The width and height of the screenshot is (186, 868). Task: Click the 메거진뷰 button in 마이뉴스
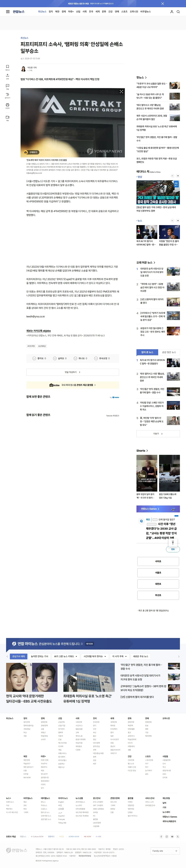pyautogui.click(x=90, y=644)
